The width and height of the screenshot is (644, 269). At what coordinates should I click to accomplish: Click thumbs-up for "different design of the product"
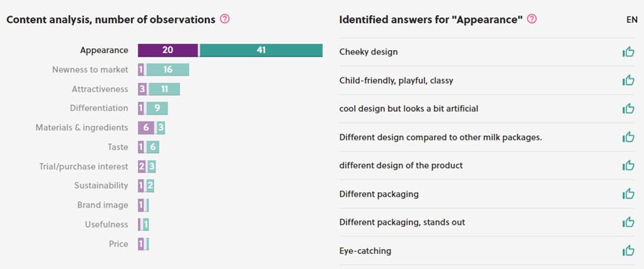click(x=628, y=166)
